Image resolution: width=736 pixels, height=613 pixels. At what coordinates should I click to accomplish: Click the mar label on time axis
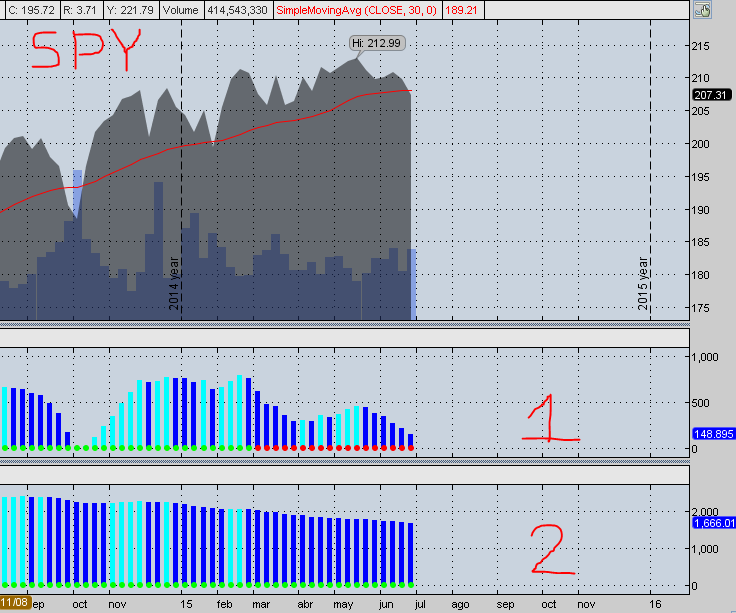point(261,604)
